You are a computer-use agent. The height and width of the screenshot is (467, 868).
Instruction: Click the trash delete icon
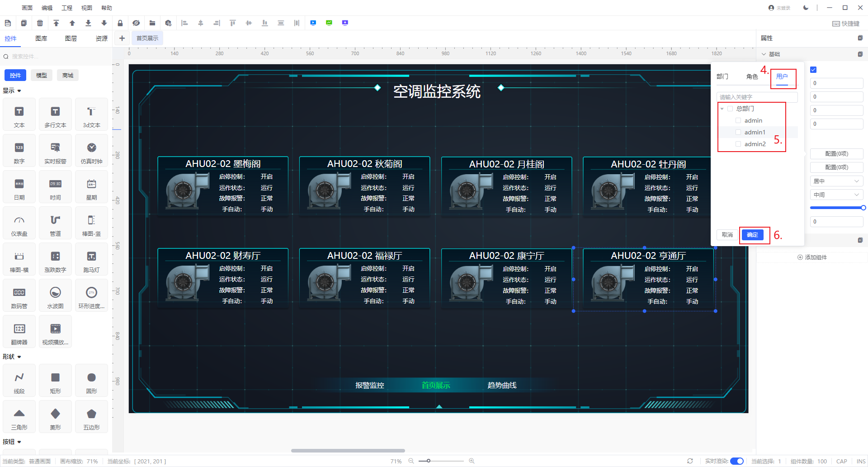tap(40, 23)
